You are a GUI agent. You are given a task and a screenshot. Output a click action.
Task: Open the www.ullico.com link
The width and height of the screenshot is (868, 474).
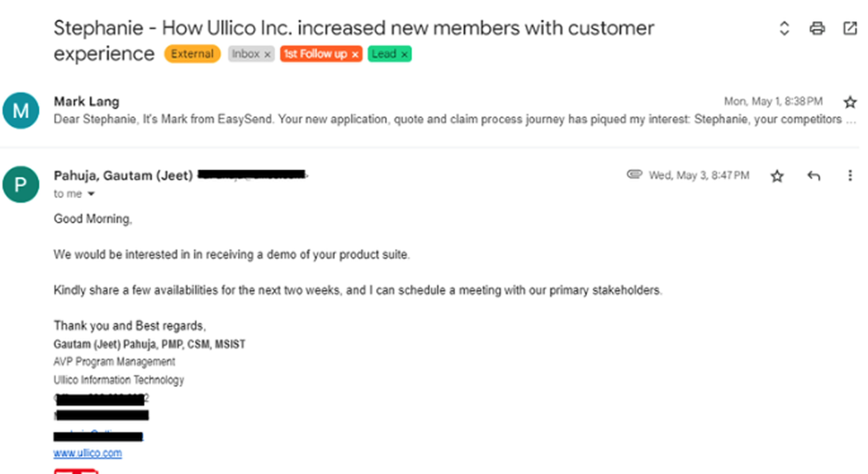pyautogui.click(x=88, y=453)
